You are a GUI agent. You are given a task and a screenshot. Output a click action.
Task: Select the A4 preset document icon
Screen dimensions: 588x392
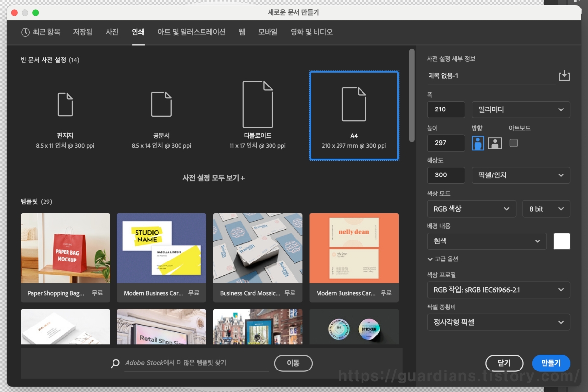tap(354, 104)
